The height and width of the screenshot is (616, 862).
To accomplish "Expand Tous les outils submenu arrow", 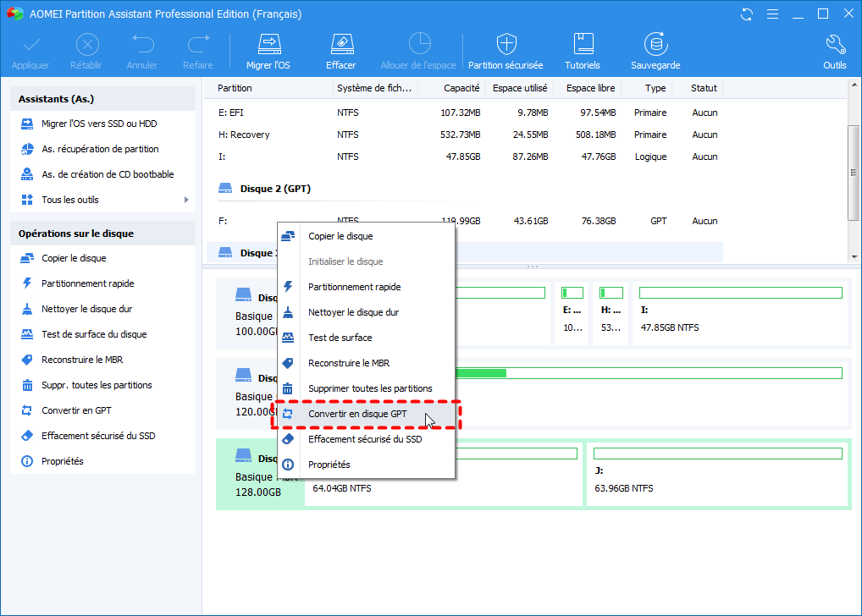I will pyautogui.click(x=186, y=200).
